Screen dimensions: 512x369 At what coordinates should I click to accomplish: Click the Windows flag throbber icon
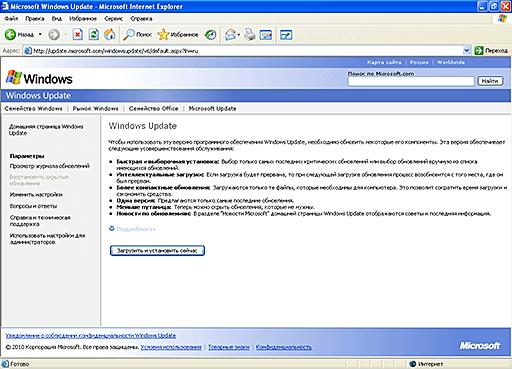click(502, 19)
